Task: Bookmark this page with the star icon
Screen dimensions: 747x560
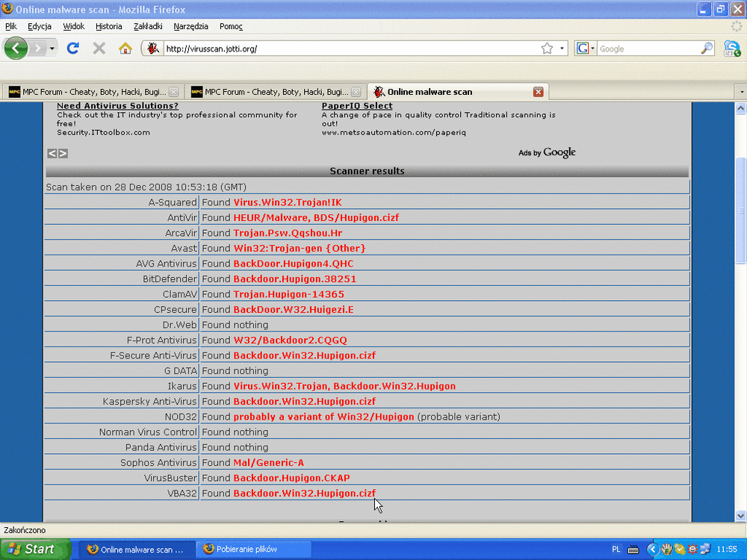Action: (x=547, y=48)
